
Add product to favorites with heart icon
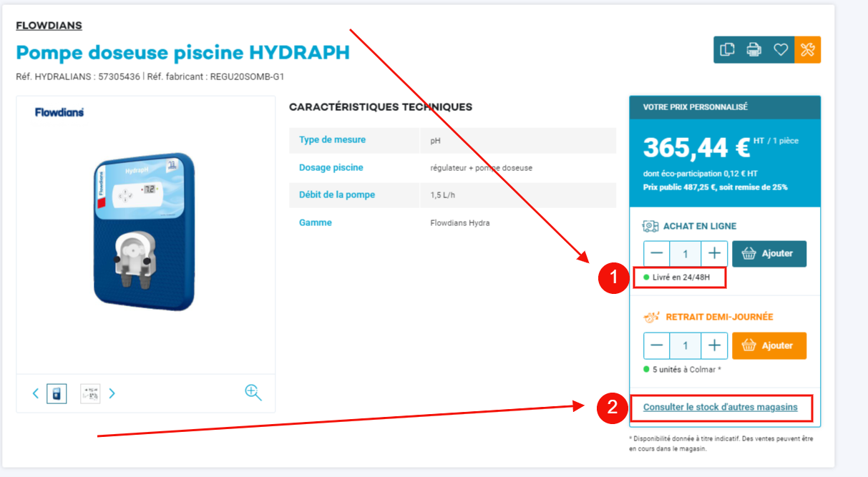point(781,50)
